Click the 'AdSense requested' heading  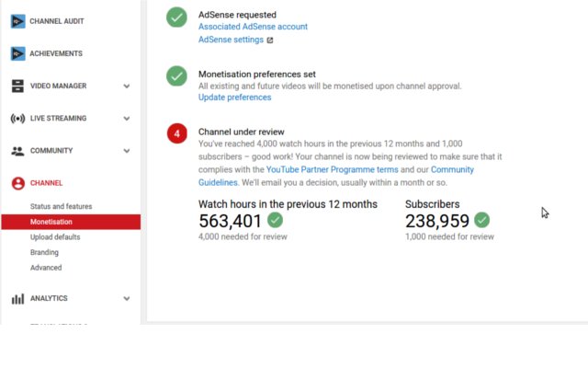(237, 15)
